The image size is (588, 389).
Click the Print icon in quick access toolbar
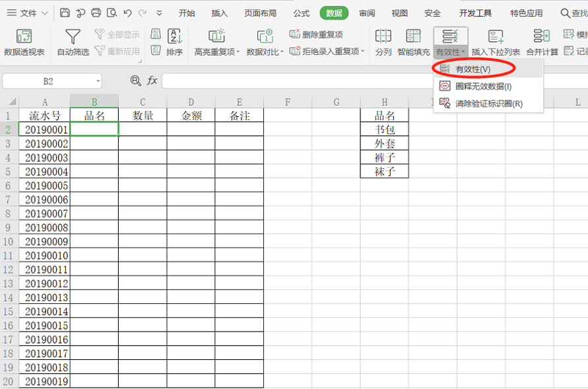tap(96, 13)
